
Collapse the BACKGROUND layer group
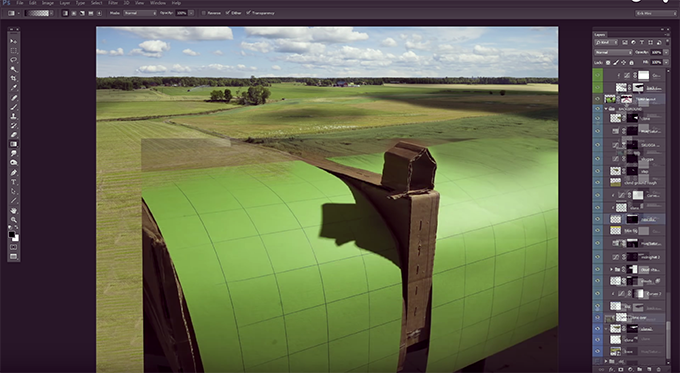coord(606,109)
